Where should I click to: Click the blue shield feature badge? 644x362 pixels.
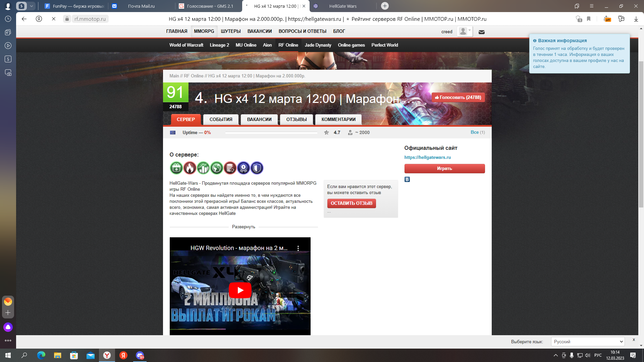[x=257, y=168]
